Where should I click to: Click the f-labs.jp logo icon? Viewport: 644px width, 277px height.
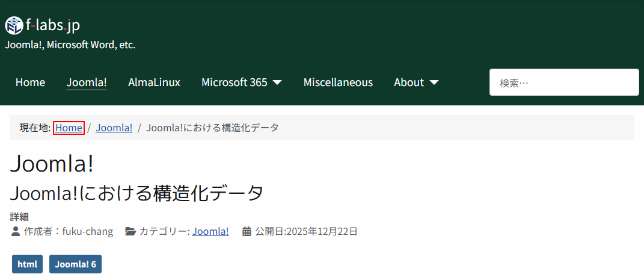(x=14, y=25)
